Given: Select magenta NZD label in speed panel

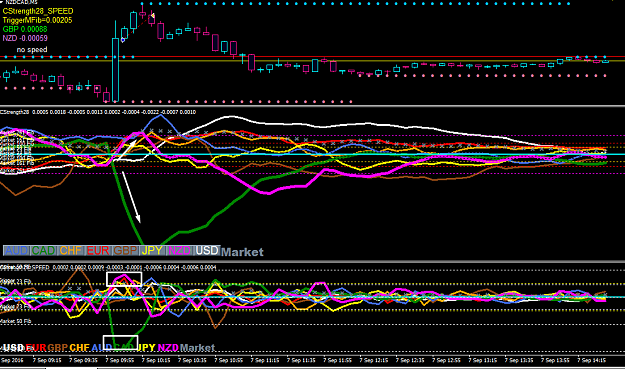Looking at the screenshot, I should click(168, 348).
